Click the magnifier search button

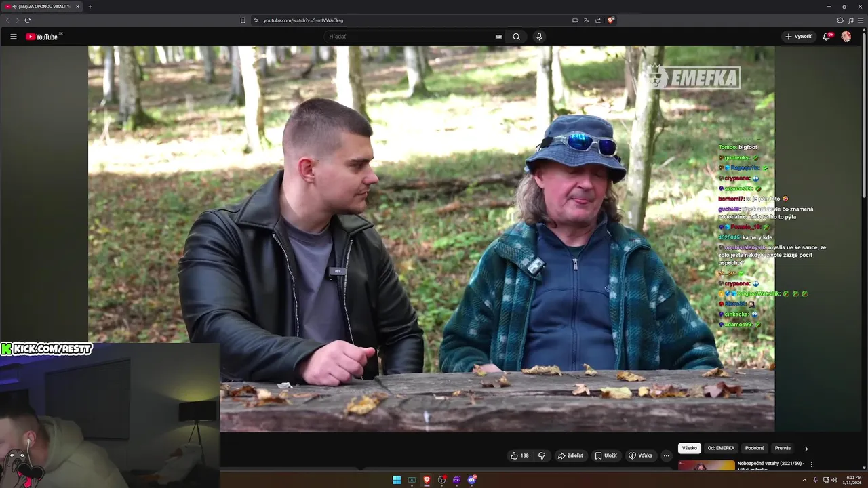pyautogui.click(x=516, y=37)
